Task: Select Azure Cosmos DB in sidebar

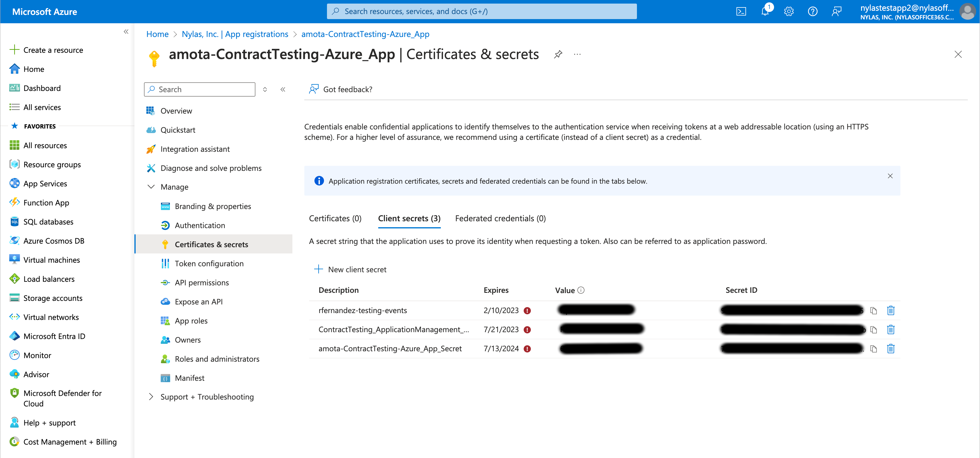Action: [x=53, y=241]
